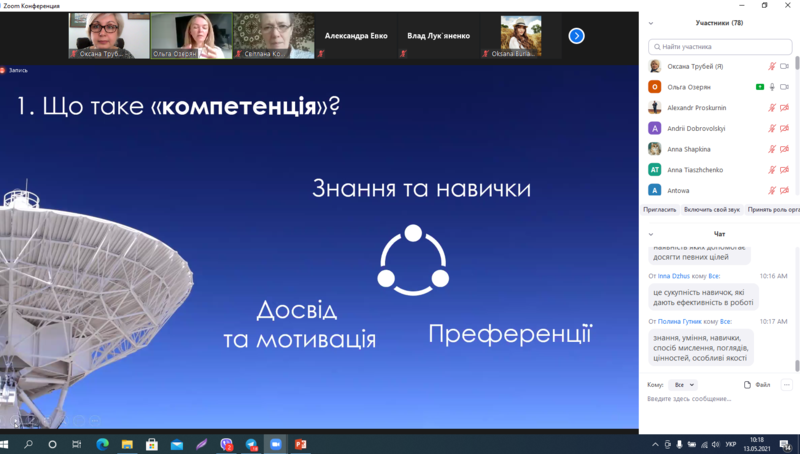
Task: Collapse the Чат panel with chevron
Action: click(x=651, y=234)
